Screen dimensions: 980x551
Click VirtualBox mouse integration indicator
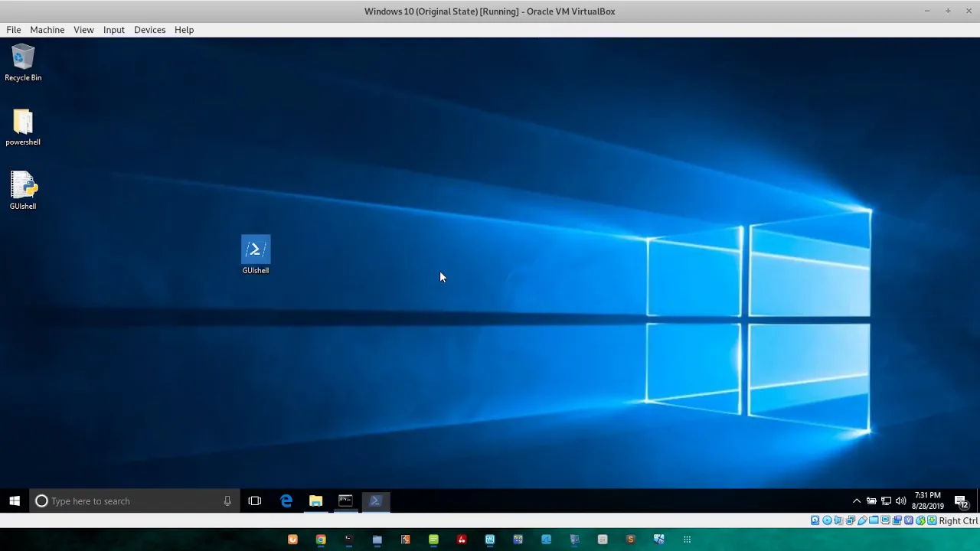(920, 520)
